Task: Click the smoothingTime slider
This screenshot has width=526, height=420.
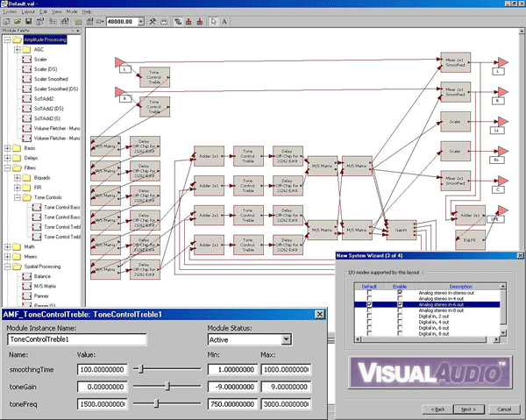Action: [167, 369]
